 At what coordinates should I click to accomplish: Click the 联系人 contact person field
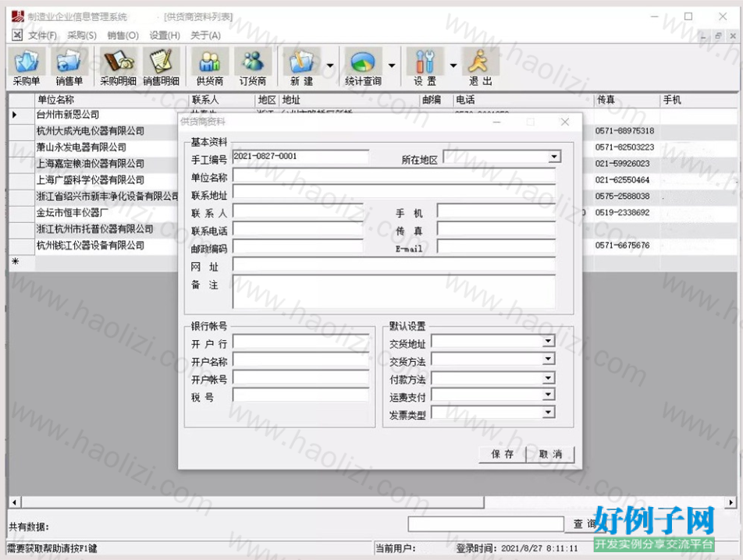297,211
